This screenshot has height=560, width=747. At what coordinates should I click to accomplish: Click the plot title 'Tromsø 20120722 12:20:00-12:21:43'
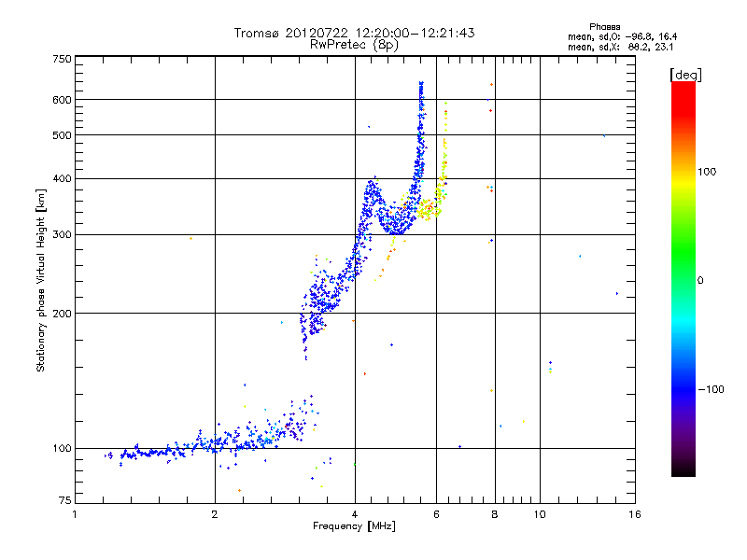point(354,33)
